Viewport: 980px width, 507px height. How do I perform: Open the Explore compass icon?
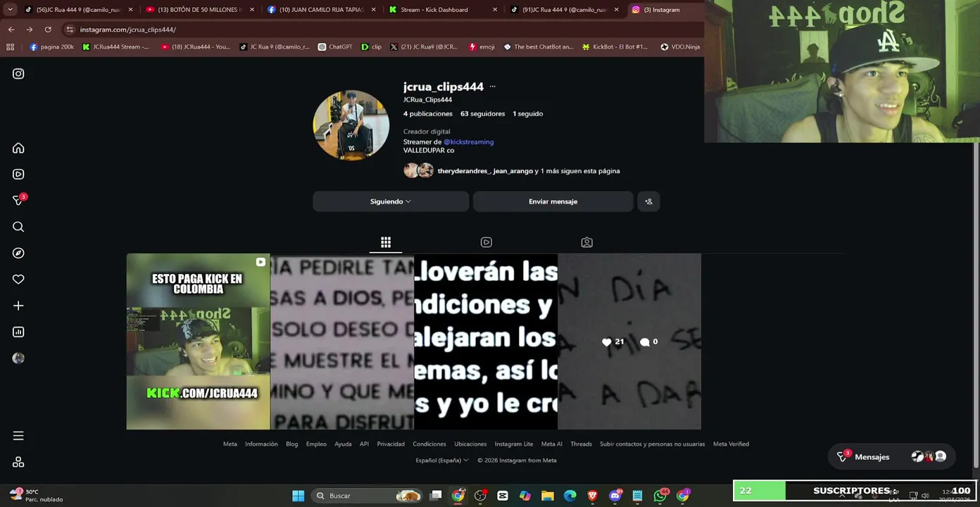click(x=18, y=253)
